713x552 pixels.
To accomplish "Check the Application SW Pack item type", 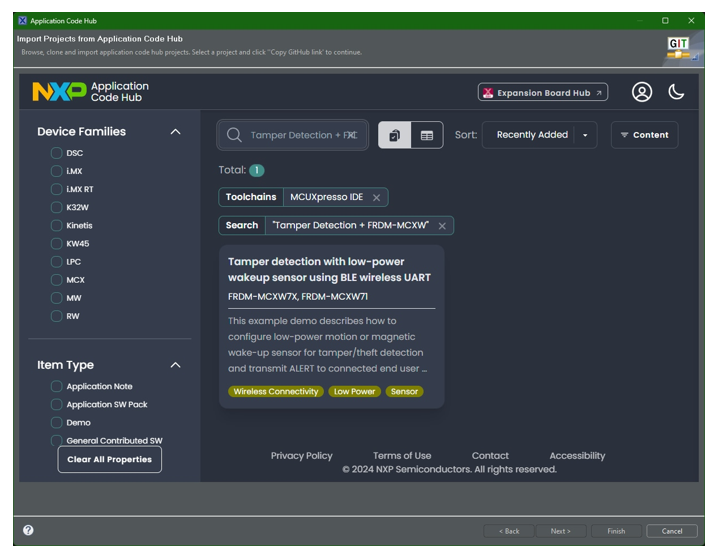I will click(56, 405).
